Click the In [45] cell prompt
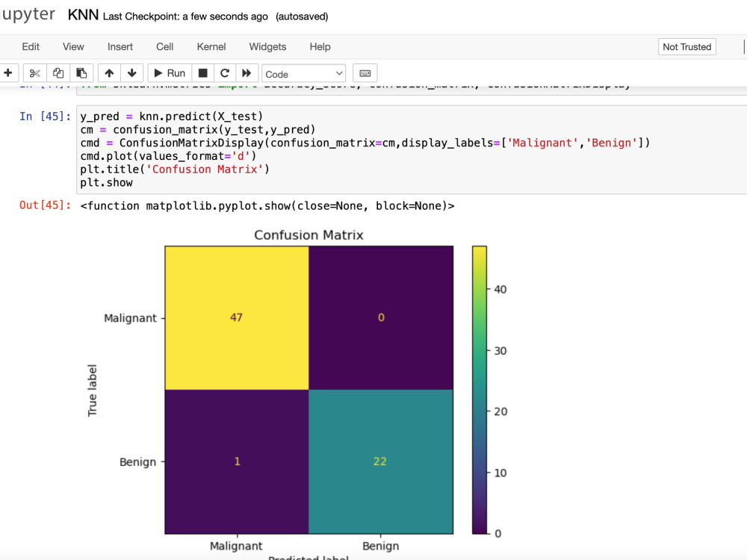The height and width of the screenshot is (560, 747). [x=46, y=116]
